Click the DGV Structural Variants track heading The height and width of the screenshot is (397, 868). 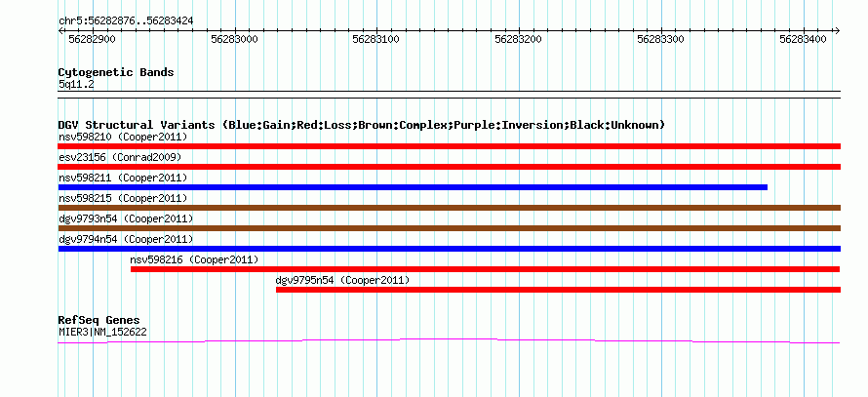362,125
